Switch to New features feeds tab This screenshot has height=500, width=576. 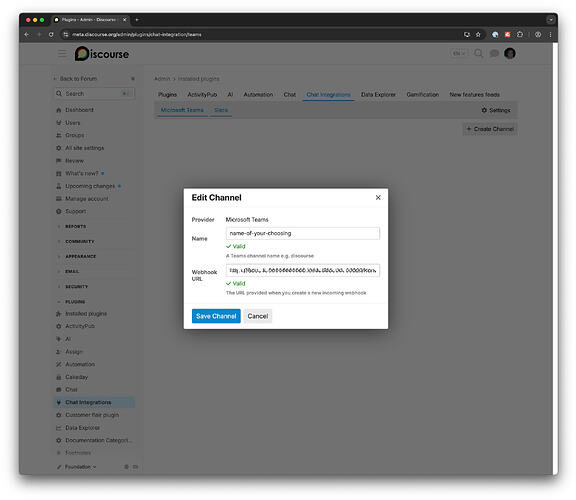[474, 95]
